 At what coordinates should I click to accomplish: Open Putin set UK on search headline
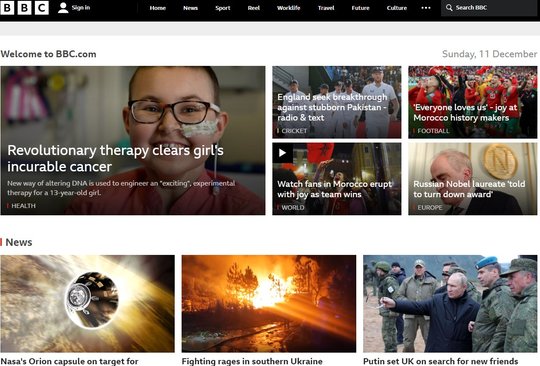(441, 361)
